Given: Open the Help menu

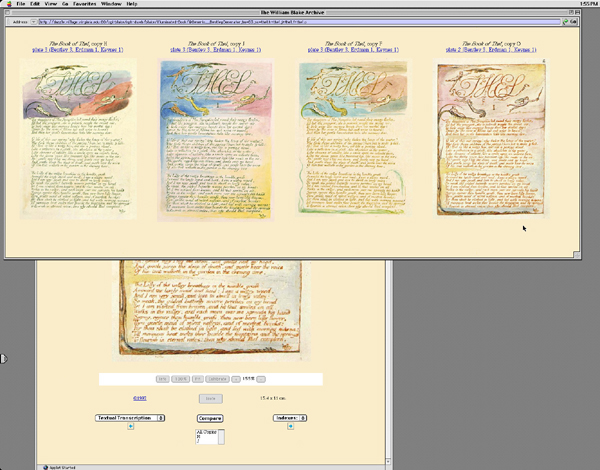Looking at the screenshot, I should 132,4.
